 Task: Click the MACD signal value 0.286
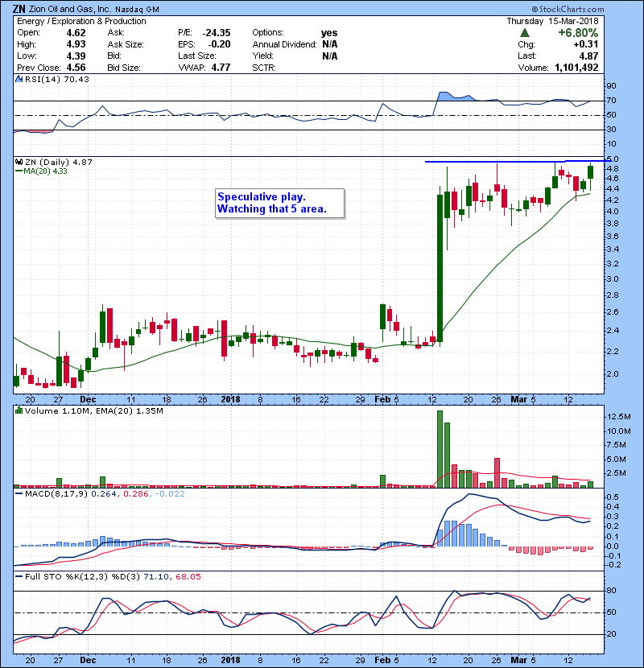click(135, 494)
